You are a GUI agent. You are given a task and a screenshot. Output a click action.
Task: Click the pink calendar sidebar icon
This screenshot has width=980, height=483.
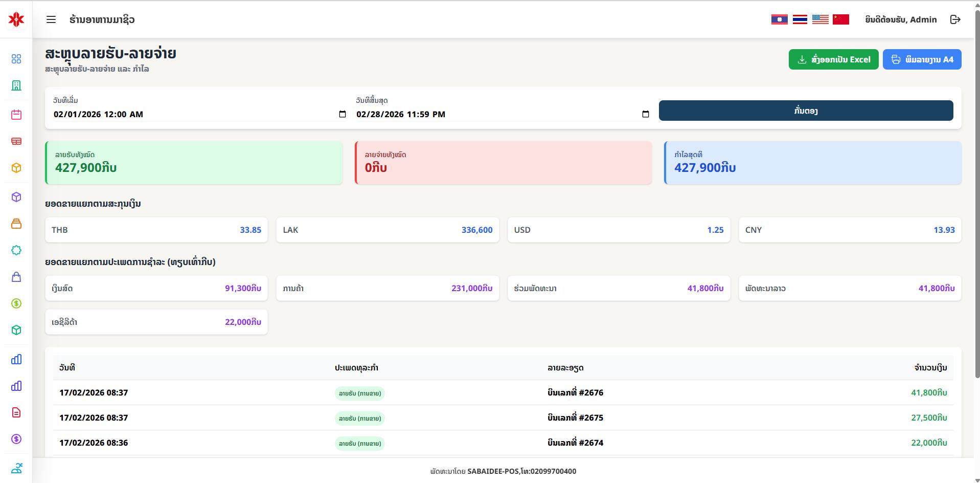click(16, 115)
